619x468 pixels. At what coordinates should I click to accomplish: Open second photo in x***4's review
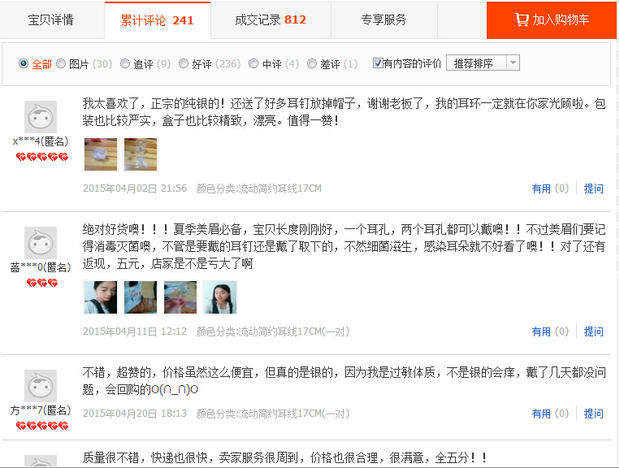(x=141, y=154)
